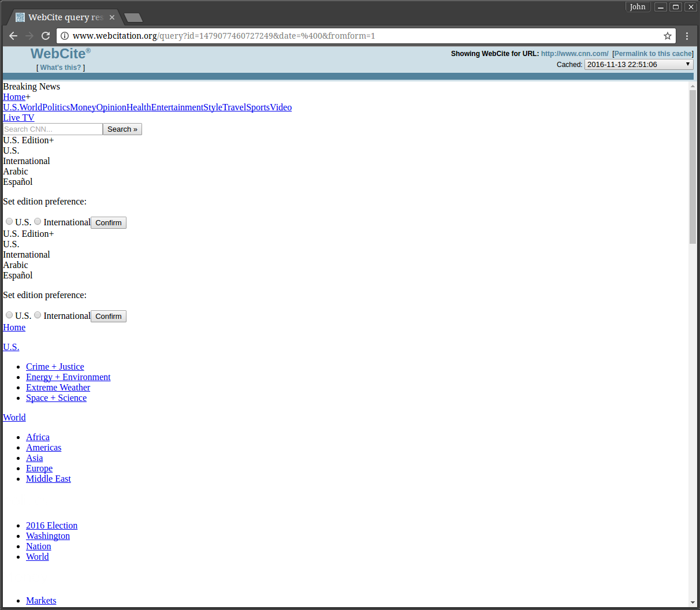
Task: Open Space + Science link
Action: [x=56, y=398]
